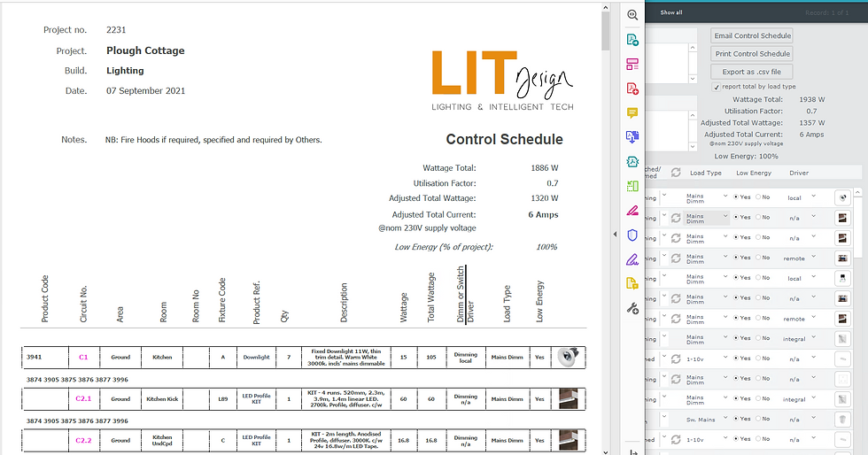Select No low energy in the Sw. Mains row

click(x=758, y=419)
